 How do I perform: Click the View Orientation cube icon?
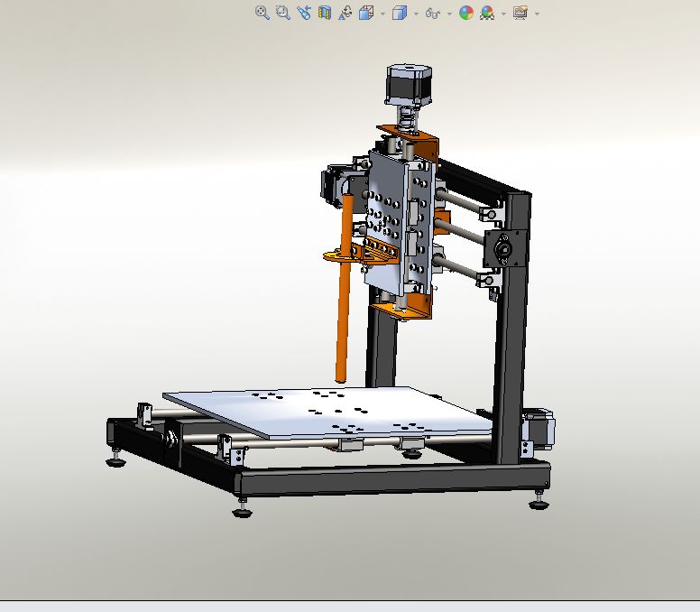[x=366, y=13]
